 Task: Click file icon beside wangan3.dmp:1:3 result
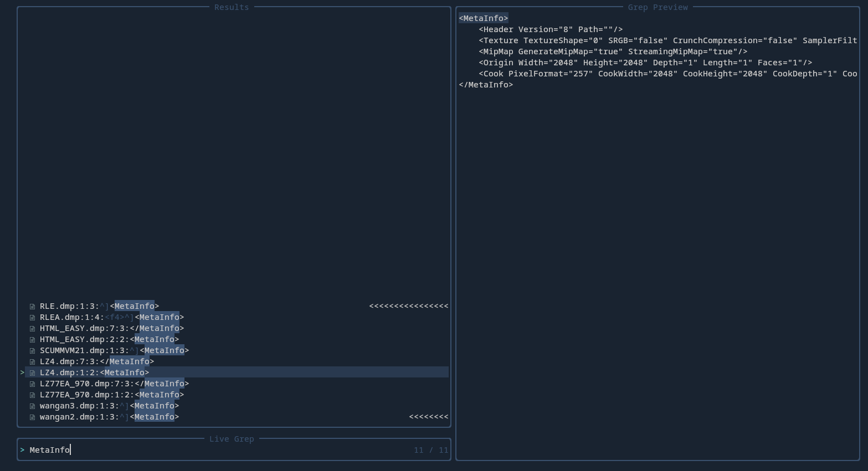click(33, 406)
